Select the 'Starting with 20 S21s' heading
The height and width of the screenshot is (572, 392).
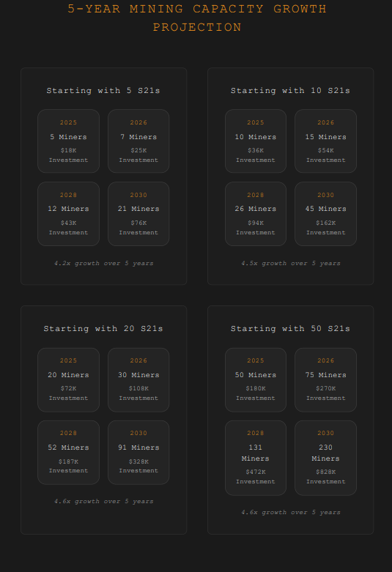(x=103, y=329)
